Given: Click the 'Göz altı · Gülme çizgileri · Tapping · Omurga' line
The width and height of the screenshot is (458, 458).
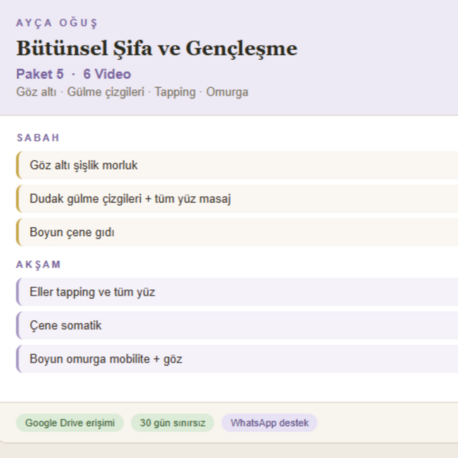Looking at the screenshot, I should pos(132,92).
